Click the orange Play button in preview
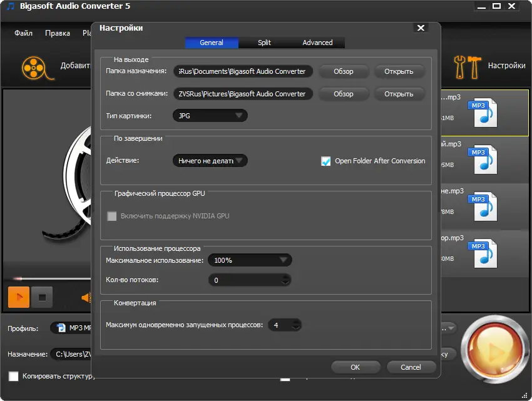 coord(19,297)
